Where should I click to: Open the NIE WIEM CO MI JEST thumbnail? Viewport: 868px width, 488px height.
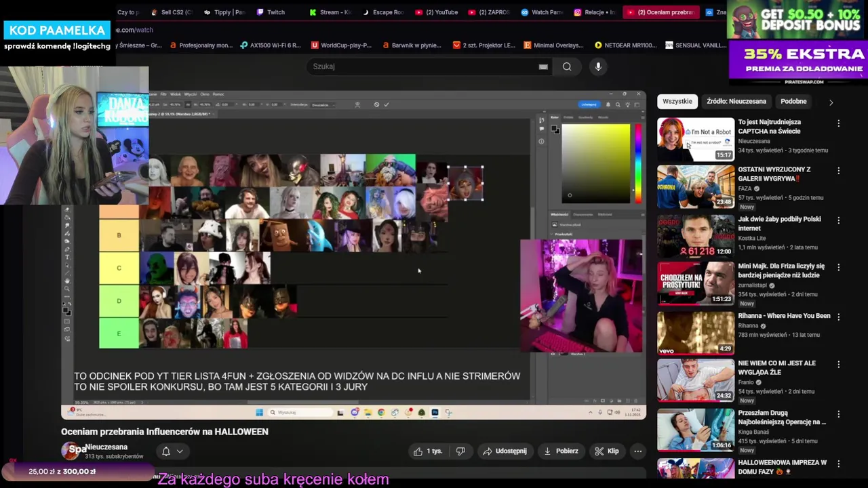[695, 380]
